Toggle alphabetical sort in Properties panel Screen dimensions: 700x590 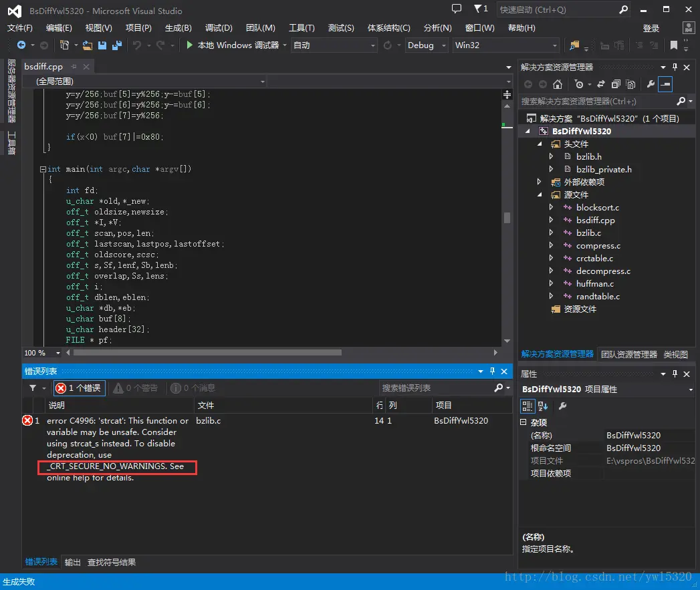[x=543, y=406]
